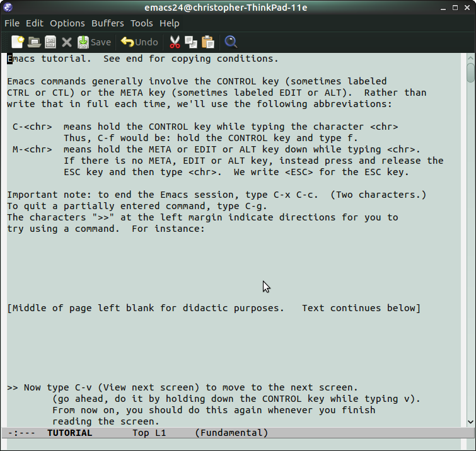This screenshot has width=476, height=451.
Task: Click the line 'ESC key and then type <chr>'
Action: (x=236, y=172)
